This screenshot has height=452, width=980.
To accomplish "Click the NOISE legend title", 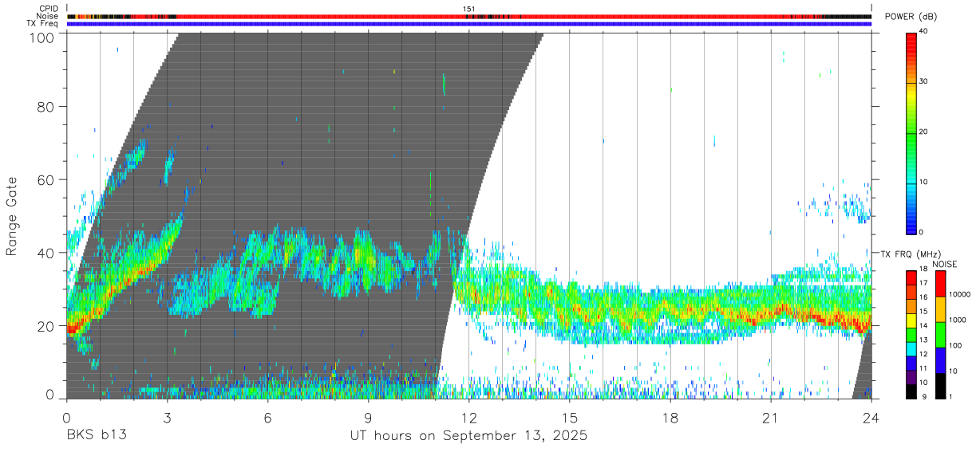I will pyautogui.click(x=946, y=264).
